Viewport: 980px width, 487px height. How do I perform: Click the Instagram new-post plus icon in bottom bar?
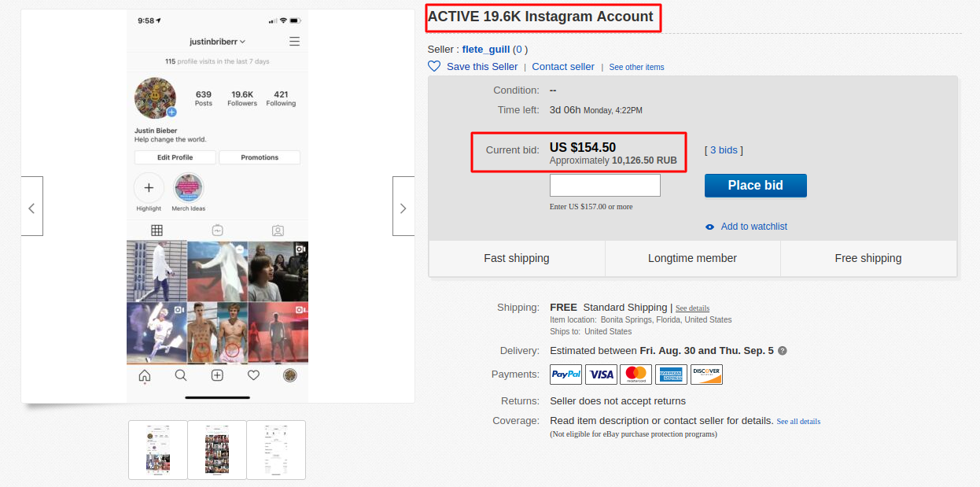tap(217, 375)
